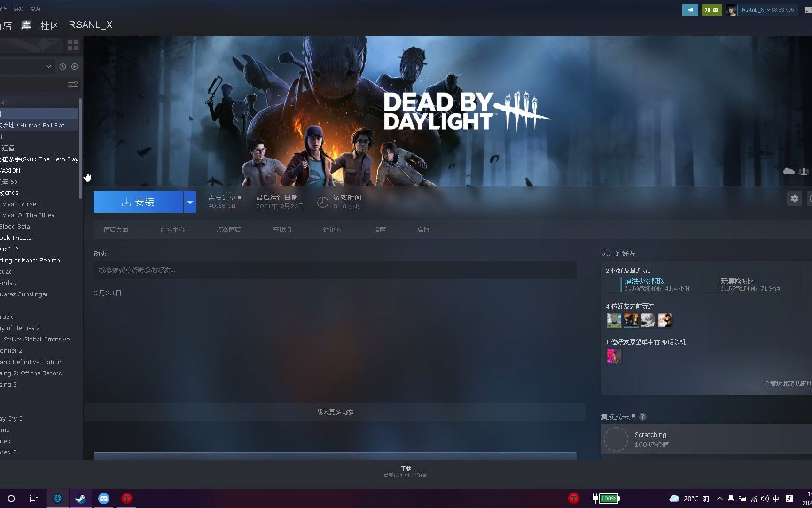Click the blue chat app taskbar icon
Image resolution: width=812 pixels, height=508 pixels.
coord(104,499)
